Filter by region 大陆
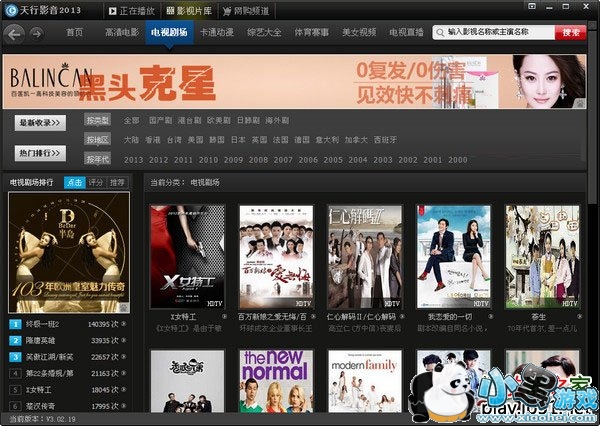Viewport: 600px width, 426px height. pyautogui.click(x=131, y=140)
